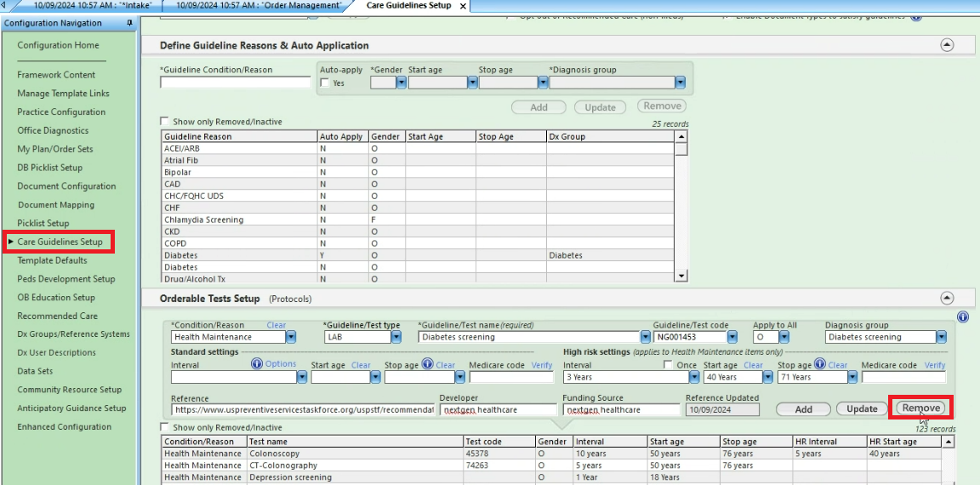Click the info icon at far right of Orderable Tests
This screenshot has width=980, height=485.
pos(963,317)
